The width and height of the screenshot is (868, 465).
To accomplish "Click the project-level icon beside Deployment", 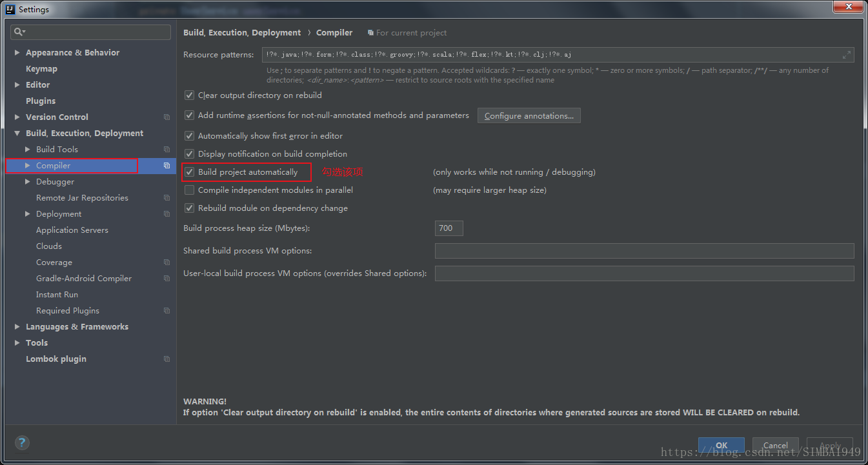I will [167, 214].
